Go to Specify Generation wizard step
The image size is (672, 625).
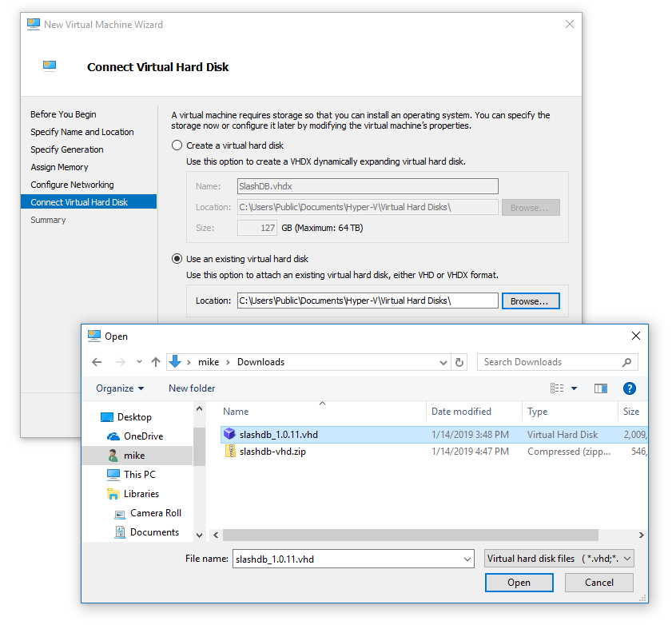point(67,149)
